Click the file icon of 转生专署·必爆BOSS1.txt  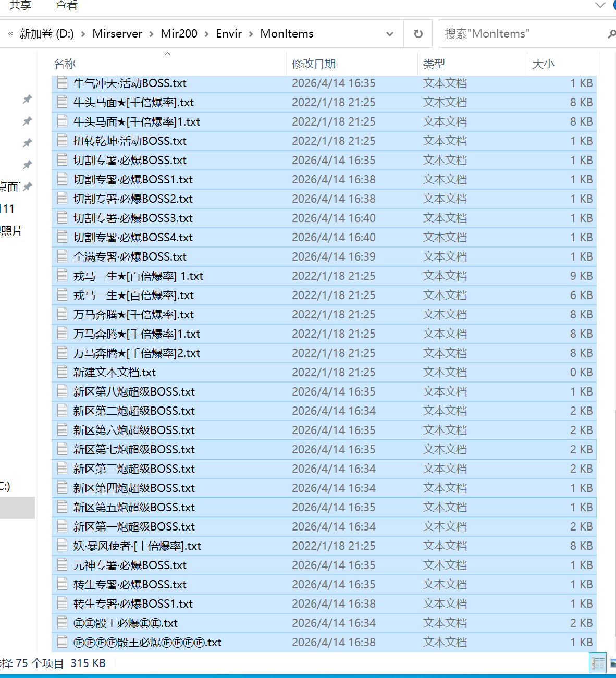[x=62, y=603]
